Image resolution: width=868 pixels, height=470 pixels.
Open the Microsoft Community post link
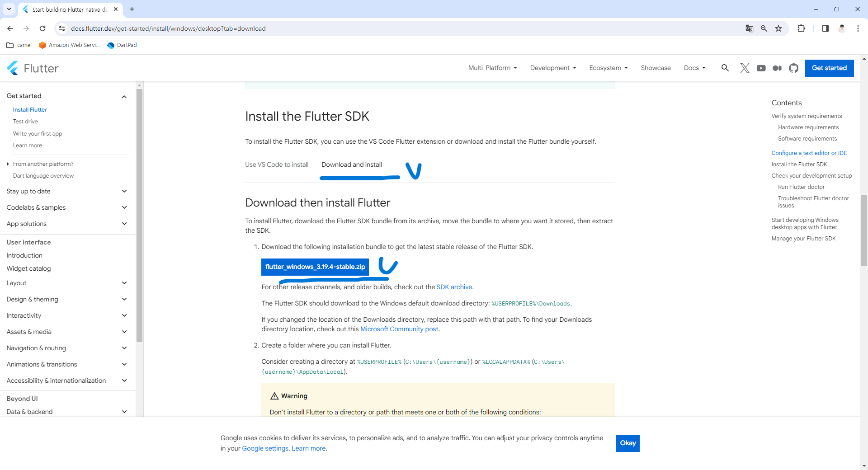click(x=399, y=329)
